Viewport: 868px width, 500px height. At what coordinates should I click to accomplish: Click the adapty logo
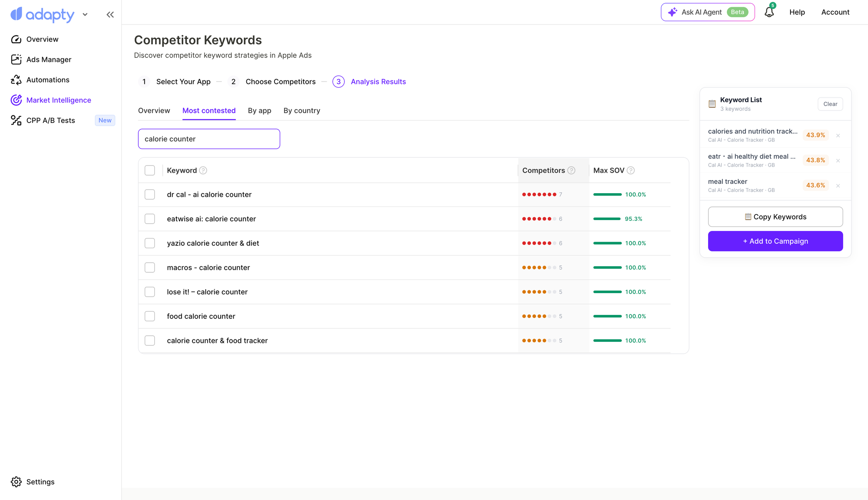click(x=42, y=14)
